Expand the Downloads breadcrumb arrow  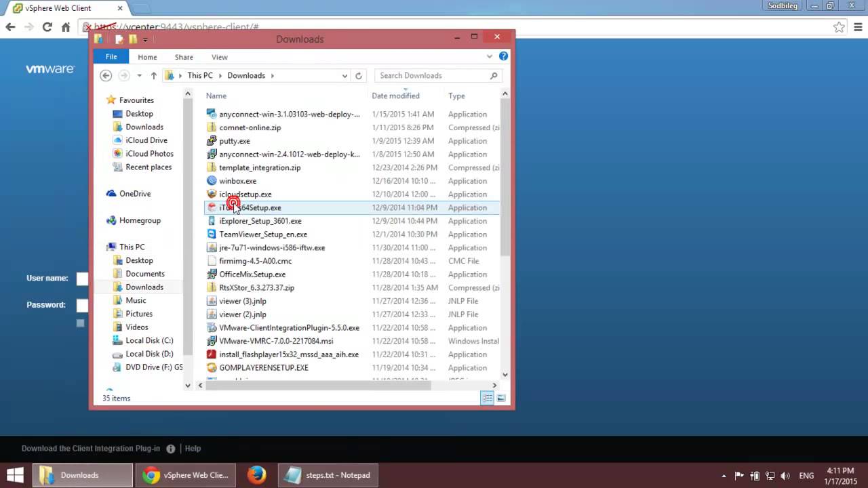(272, 76)
